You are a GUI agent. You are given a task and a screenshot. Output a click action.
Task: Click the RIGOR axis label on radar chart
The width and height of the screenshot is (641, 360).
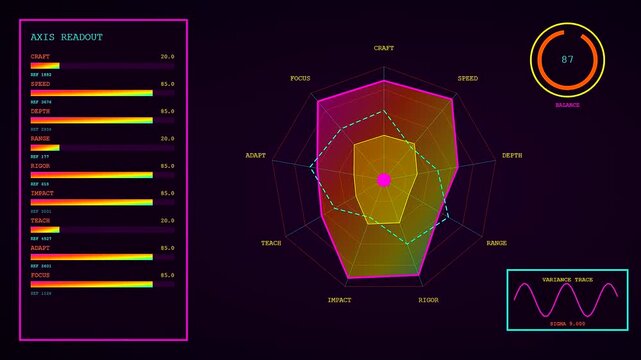pos(428,300)
